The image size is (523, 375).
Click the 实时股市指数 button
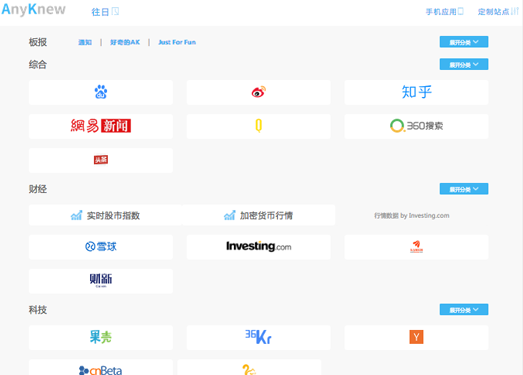pyautogui.click(x=105, y=215)
